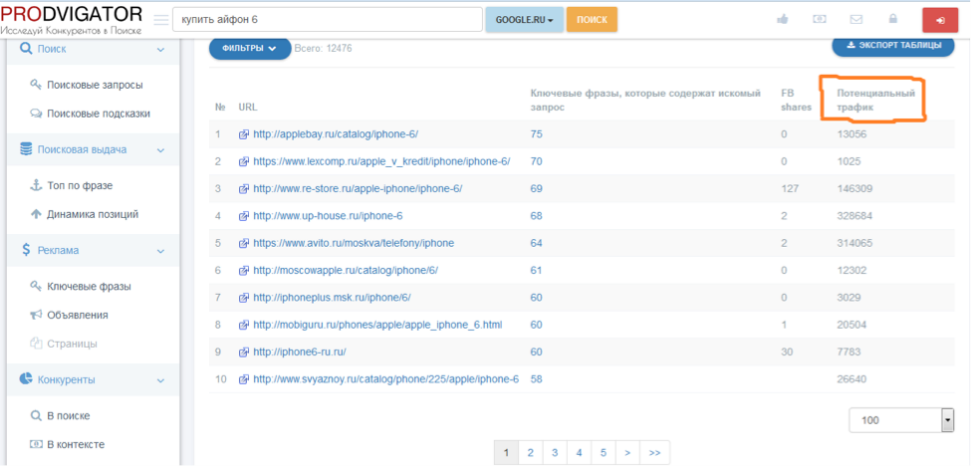Go to page 2 in pagination
Screen dimensions: 971x466
click(x=530, y=453)
